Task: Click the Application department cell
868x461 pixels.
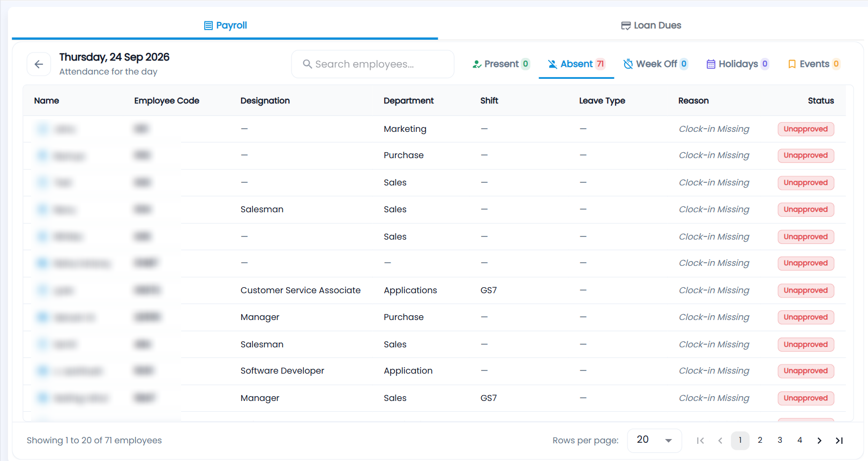Action: [x=408, y=371]
